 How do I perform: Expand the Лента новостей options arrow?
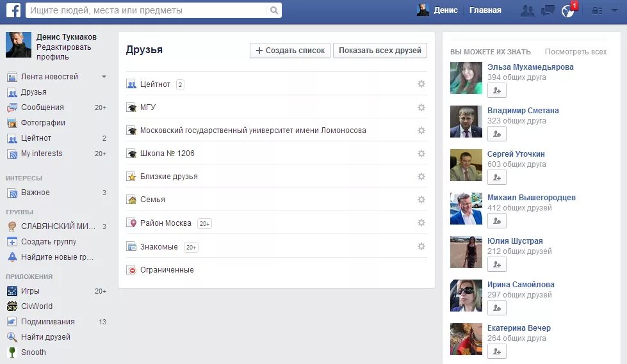tap(104, 76)
